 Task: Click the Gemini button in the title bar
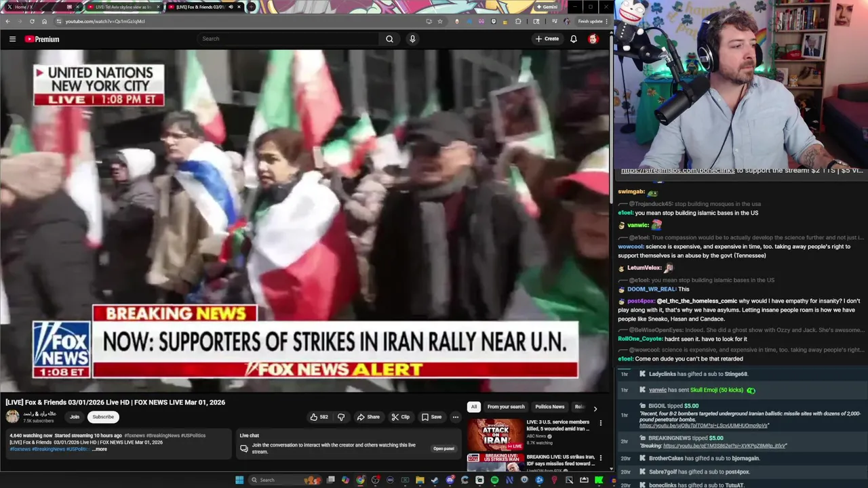coord(547,7)
